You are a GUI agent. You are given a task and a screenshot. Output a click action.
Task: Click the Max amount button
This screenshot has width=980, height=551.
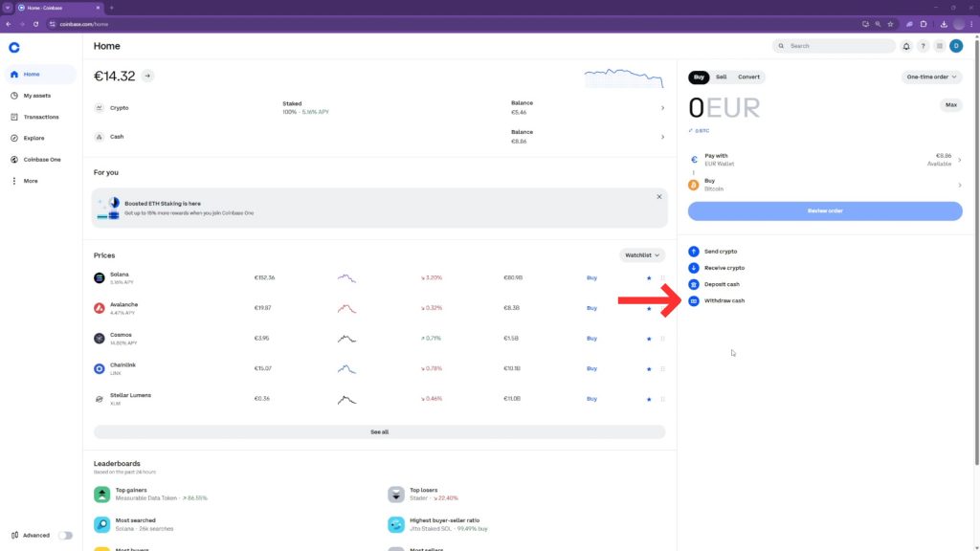950,105
